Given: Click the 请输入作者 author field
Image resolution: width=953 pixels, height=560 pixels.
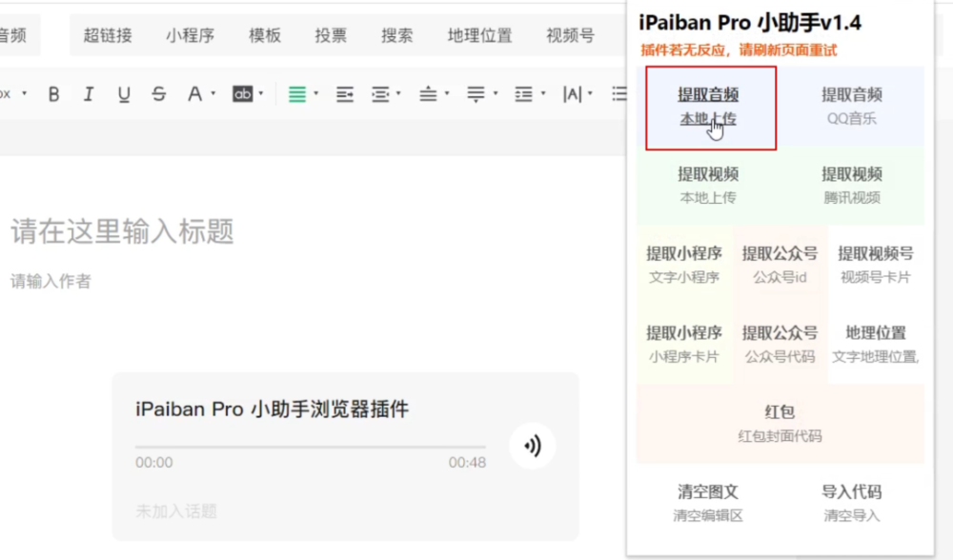Looking at the screenshot, I should coord(51,281).
